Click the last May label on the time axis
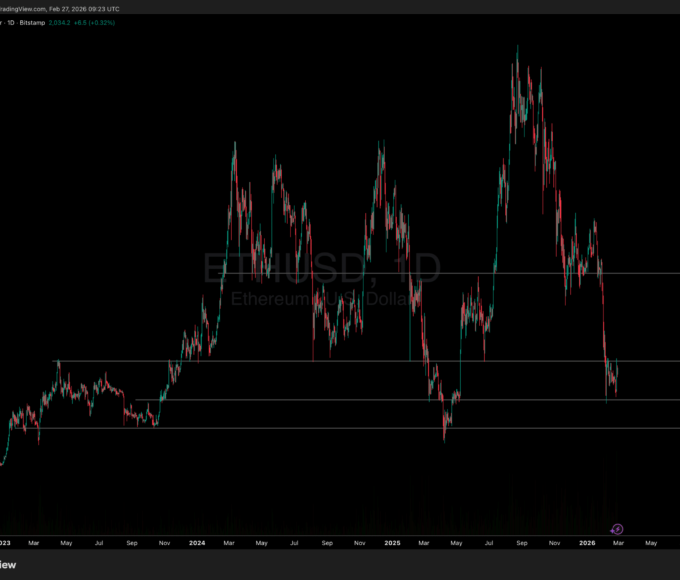Image resolution: width=680 pixels, height=580 pixels. (651, 543)
